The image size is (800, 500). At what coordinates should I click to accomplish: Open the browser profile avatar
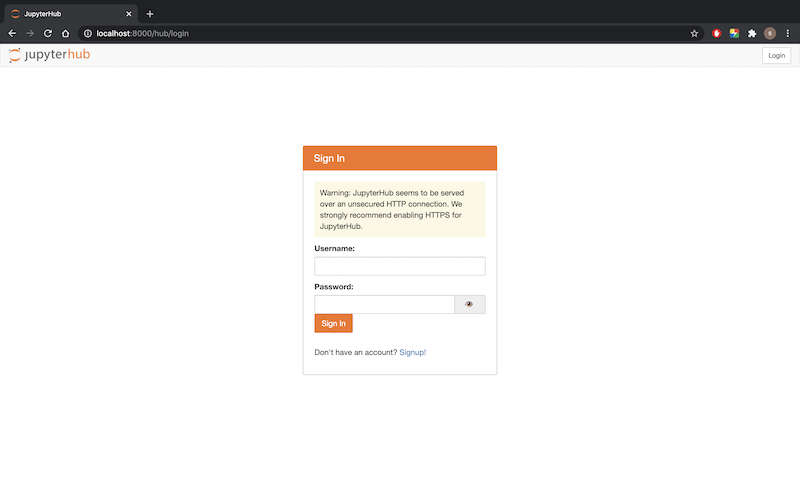(770, 33)
